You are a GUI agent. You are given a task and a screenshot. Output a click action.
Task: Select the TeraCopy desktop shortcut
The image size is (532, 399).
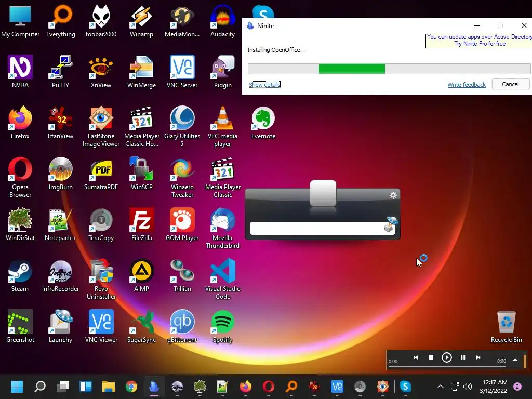101,224
